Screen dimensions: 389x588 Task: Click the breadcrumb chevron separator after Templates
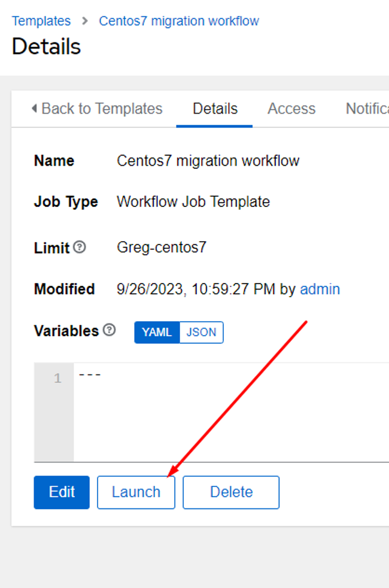click(x=85, y=21)
